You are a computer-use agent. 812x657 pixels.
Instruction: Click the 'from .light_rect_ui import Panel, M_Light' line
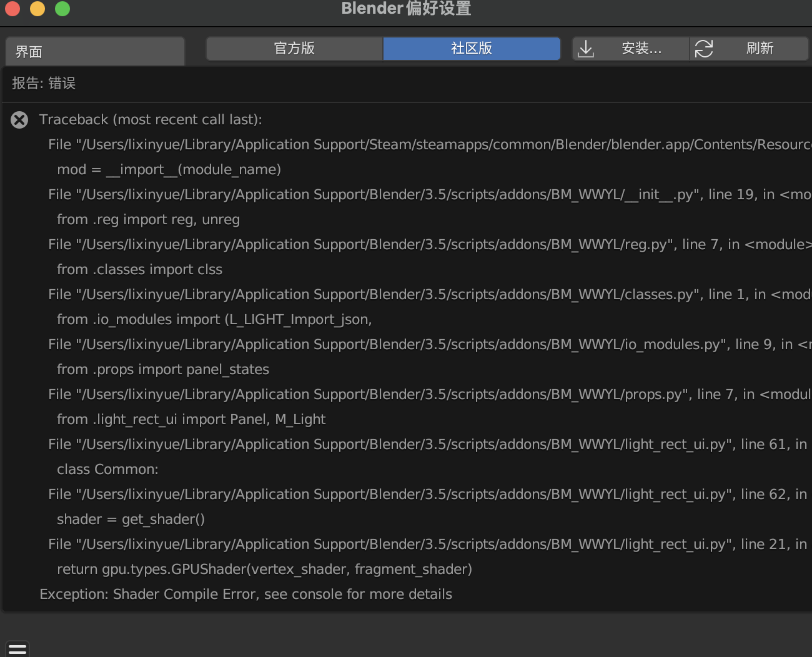pos(191,419)
